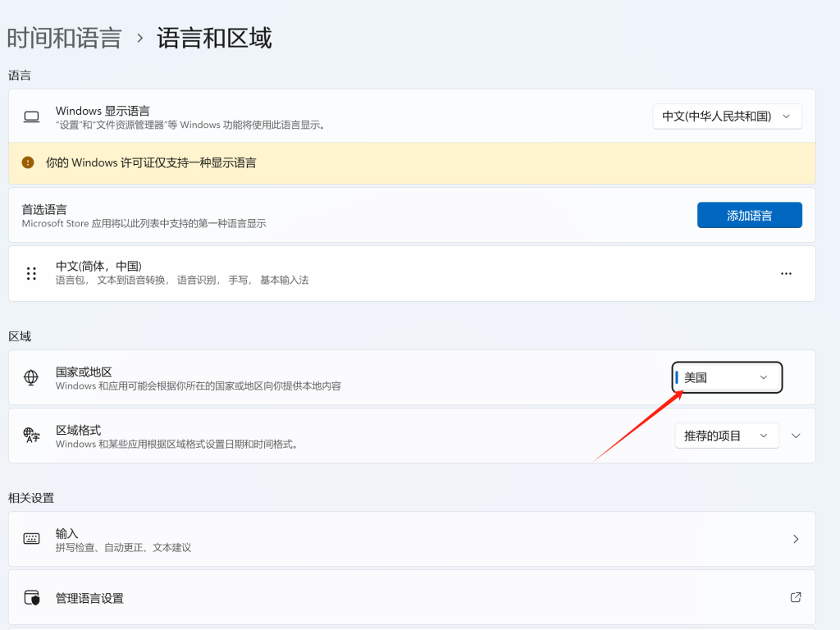Open the more options (...) menu for 中文(简体，中国)
The image size is (840, 630).
tap(786, 273)
